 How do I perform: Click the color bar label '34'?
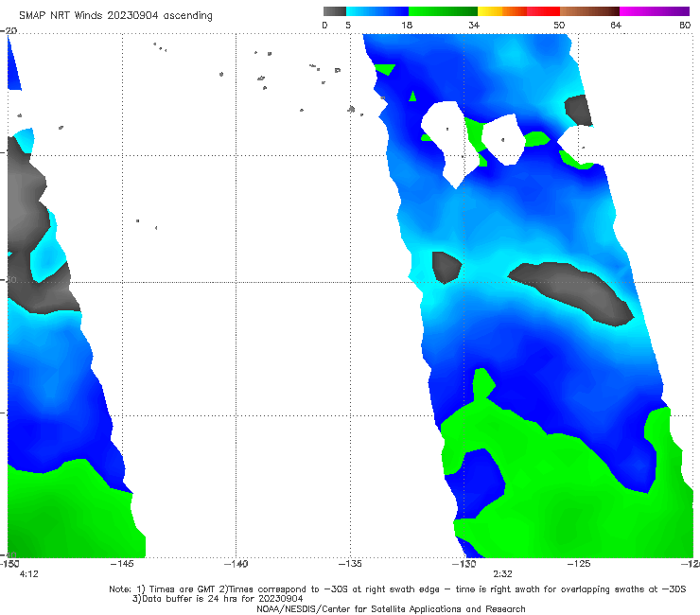(x=474, y=25)
